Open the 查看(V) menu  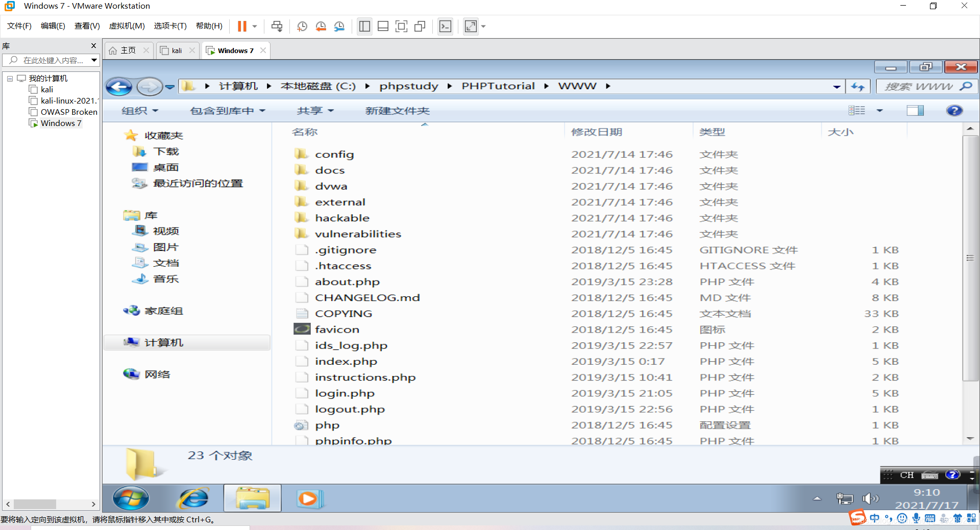click(87, 26)
